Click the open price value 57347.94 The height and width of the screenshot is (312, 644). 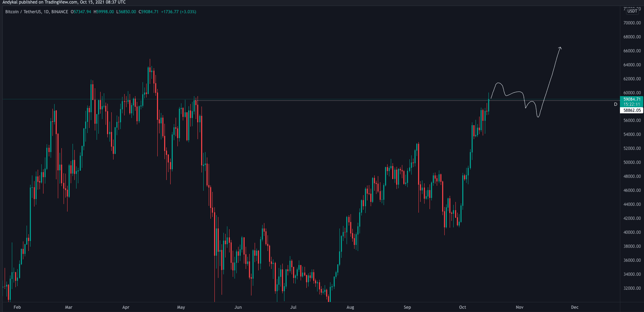coord(82,12)
